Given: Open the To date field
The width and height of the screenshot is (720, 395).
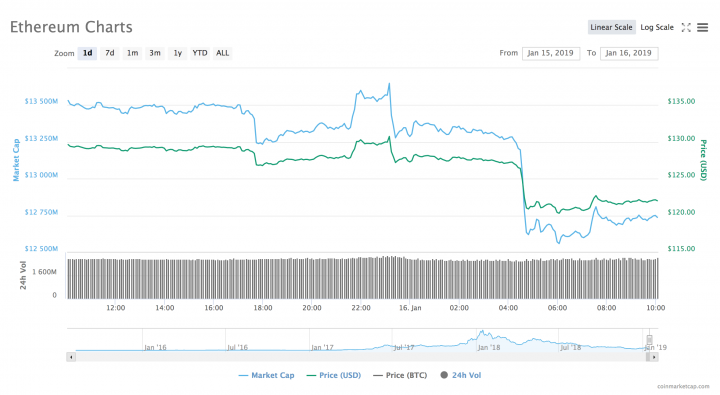Looking at the screenshot, I should coord(629,53).
